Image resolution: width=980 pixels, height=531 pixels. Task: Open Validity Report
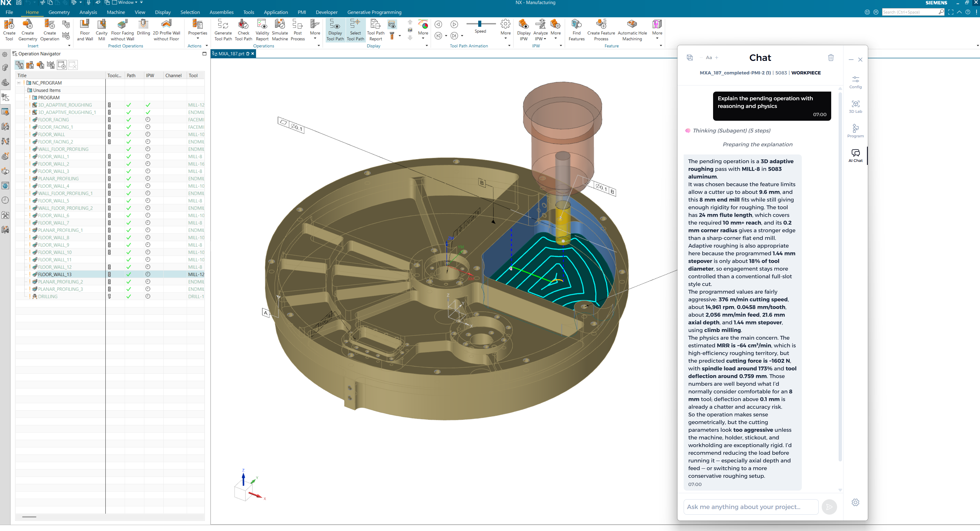[262, 30]
